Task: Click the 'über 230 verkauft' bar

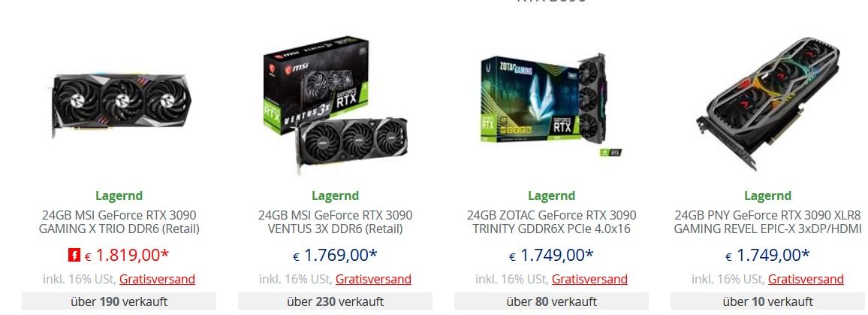Action: pos(336,301)
